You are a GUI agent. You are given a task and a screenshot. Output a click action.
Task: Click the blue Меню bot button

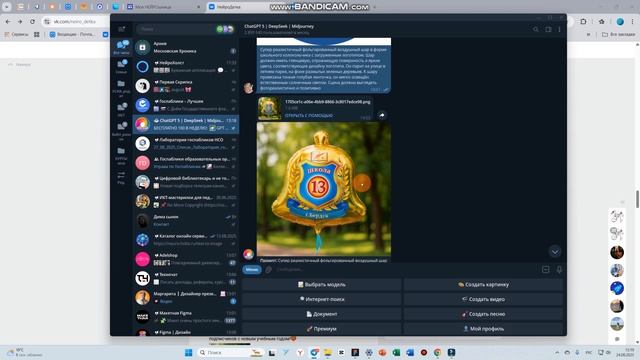[252, 269]
